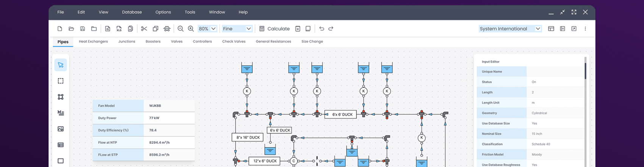The height and width of the screenshot is (167, 644).
Task: Click the circled C node in diagram
Action: pos(294,161)
